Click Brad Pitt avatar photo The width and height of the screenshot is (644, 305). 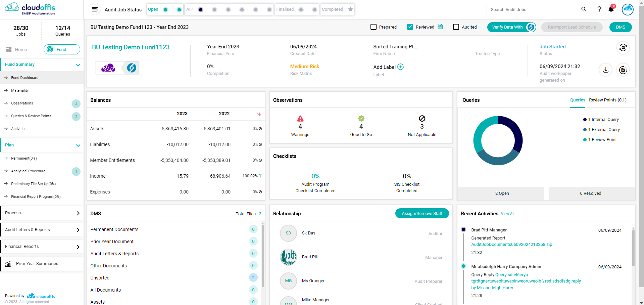(288, 257)
